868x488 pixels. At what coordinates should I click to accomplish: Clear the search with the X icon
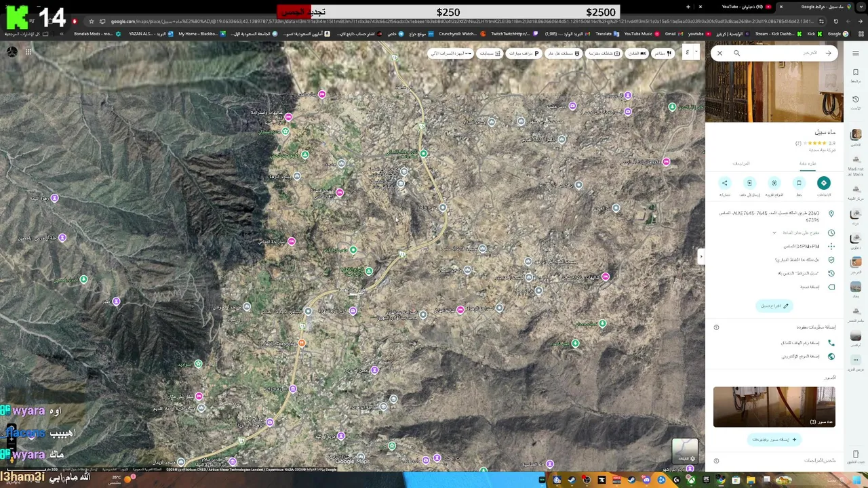[x=719, y=53]
